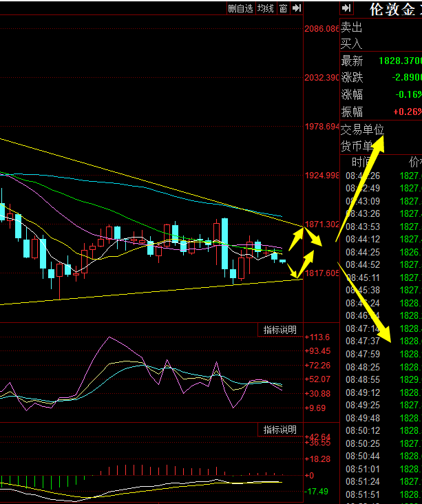Screen dimensions: 422x504
Task: Click the -17.49 MACD scale label
Action: (x=316, y=492)
